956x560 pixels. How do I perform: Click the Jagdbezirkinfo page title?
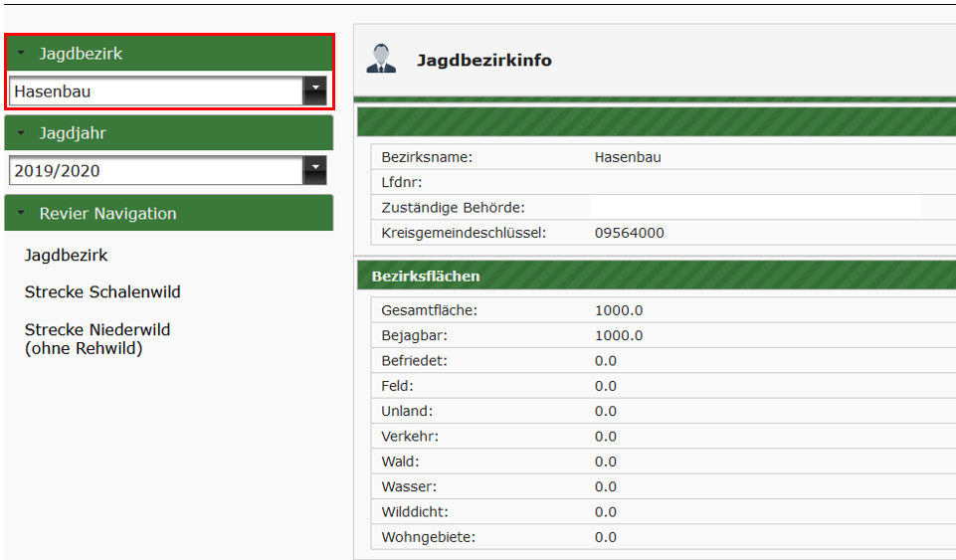point(483,61)
